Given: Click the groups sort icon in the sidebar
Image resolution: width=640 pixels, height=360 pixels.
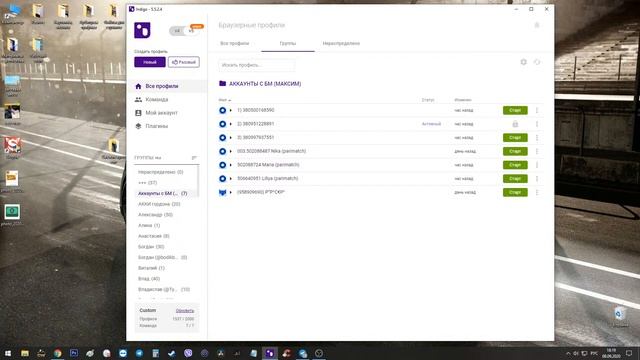Looking at the screenshot, I should click(x=194, y=158).
